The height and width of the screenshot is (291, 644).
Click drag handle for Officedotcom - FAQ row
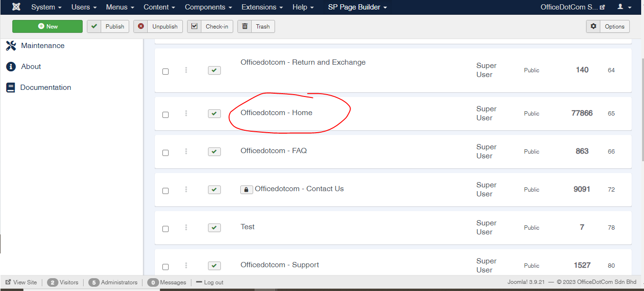pos(186,151)
